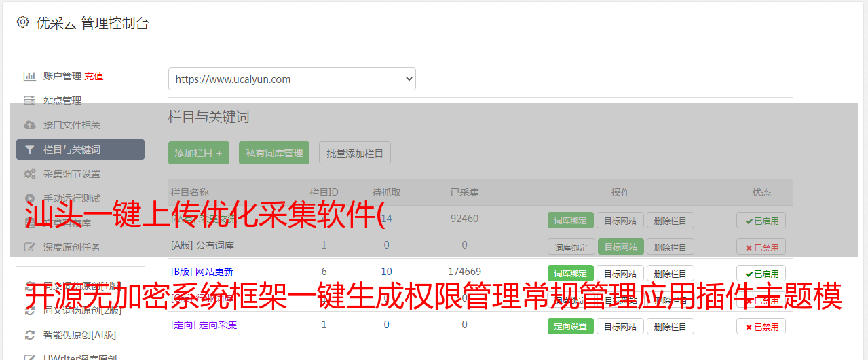
Task: Click 词库绑定 in the 网站更新 row
Action: tap(571, 273)
